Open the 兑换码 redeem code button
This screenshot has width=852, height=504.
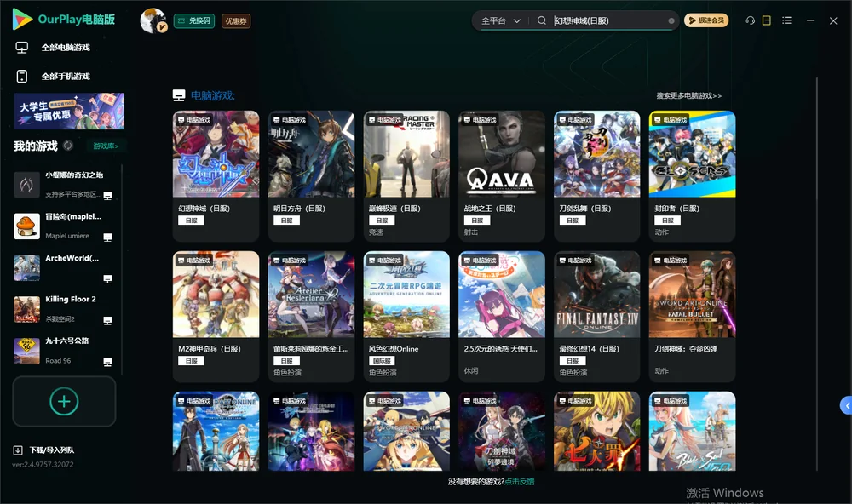click(x=194, y=21)
